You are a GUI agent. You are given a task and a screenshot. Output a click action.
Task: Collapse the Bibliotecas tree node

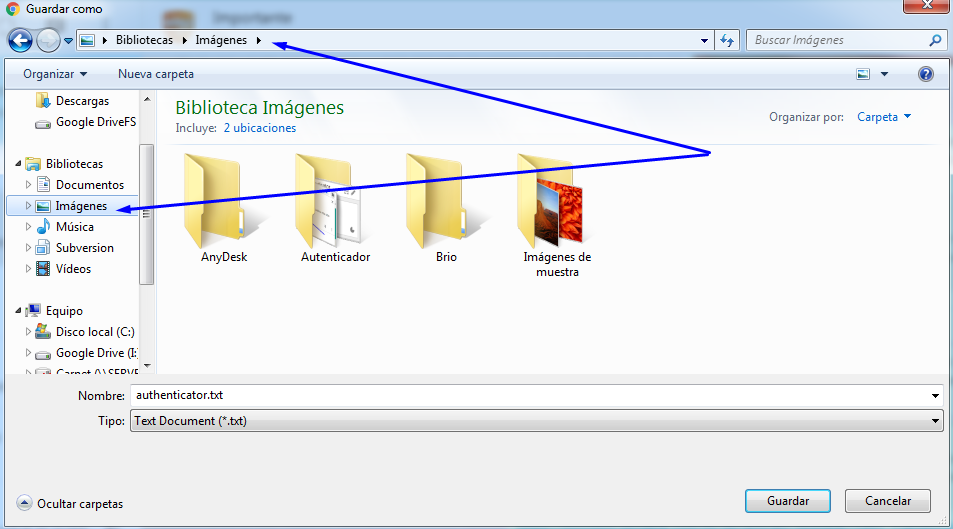[x=19, y=164]
